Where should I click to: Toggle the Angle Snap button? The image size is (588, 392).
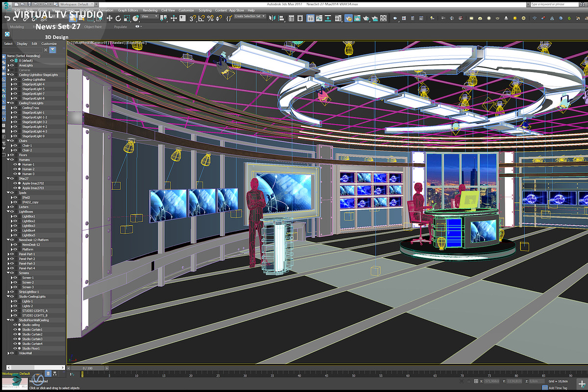(x=201, y=18)
